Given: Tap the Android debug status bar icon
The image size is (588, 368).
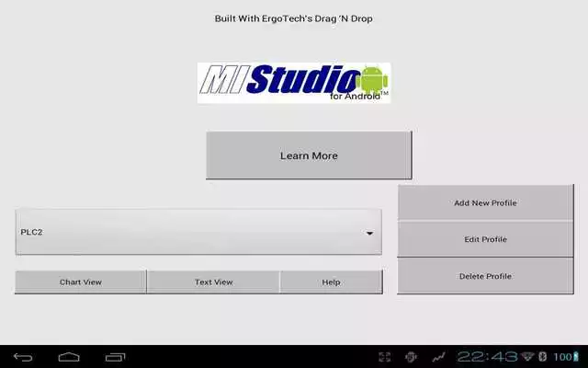Looking at the screenshot, I should pos(411,357).
